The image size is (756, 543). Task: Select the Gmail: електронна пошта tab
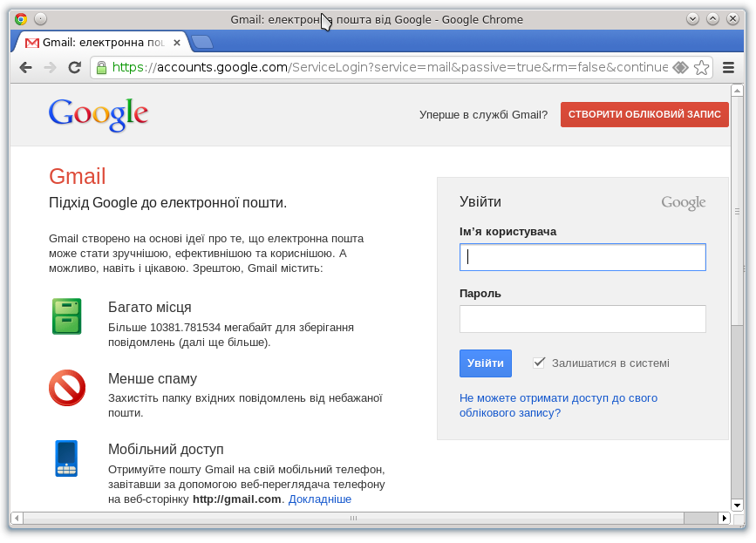click(x=103, y=43)
